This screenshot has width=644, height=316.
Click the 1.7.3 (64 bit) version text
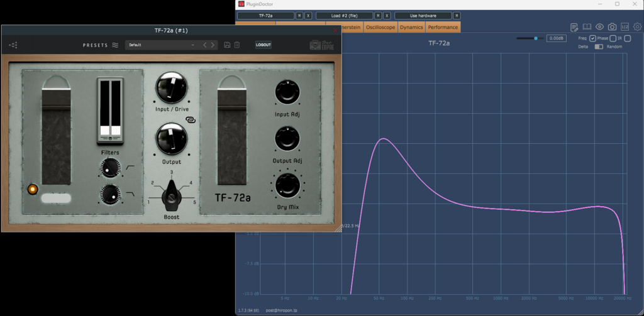[x=249, y=311]
